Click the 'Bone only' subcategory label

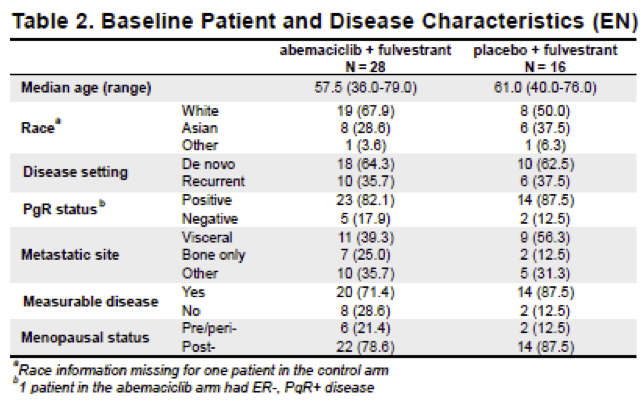[x=209, y=254]
